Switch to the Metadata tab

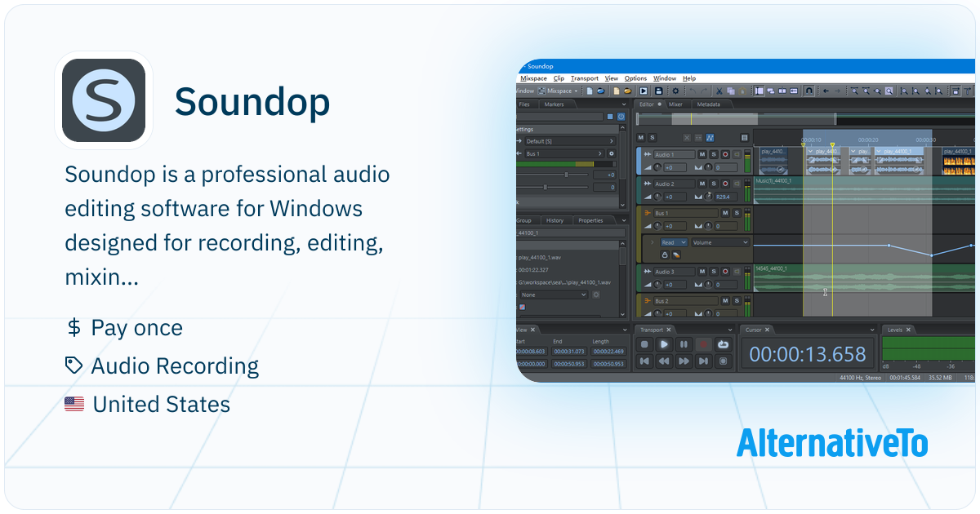(x=708, y=104)
